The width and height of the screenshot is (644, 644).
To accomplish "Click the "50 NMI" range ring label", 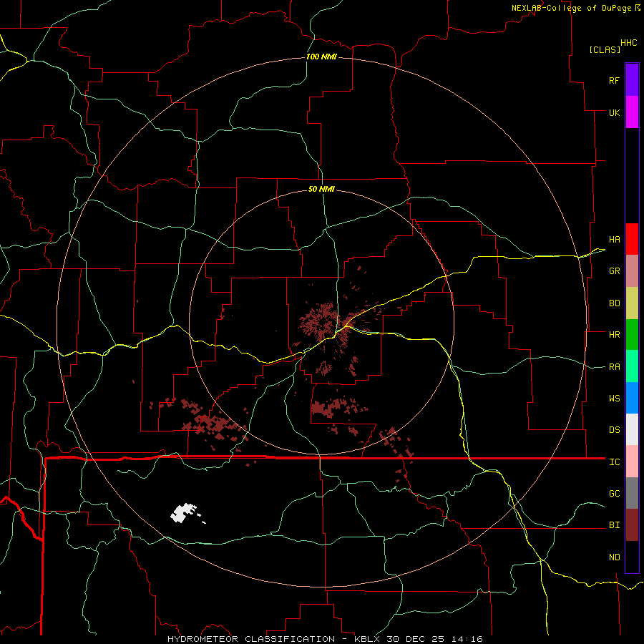I will (321, 189).
